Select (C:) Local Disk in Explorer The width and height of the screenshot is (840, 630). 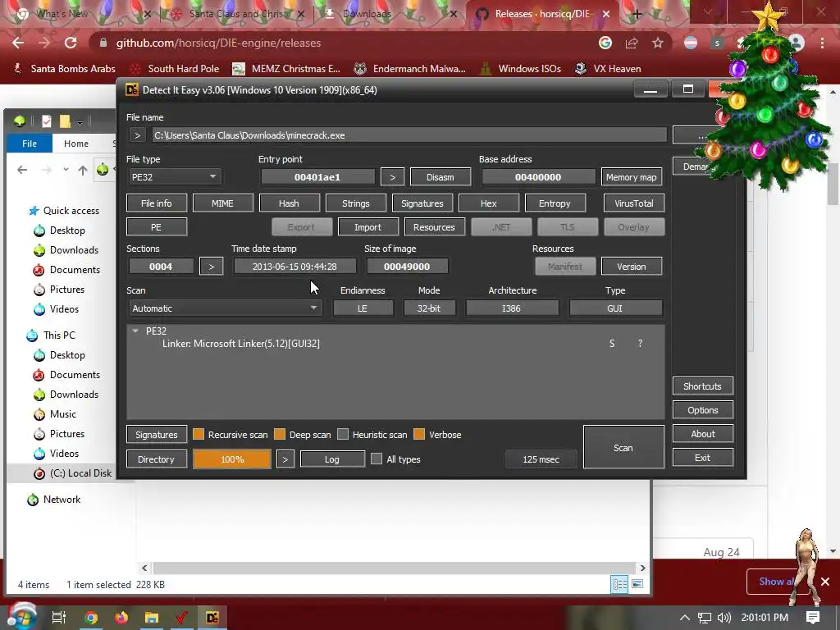(80, 473)
